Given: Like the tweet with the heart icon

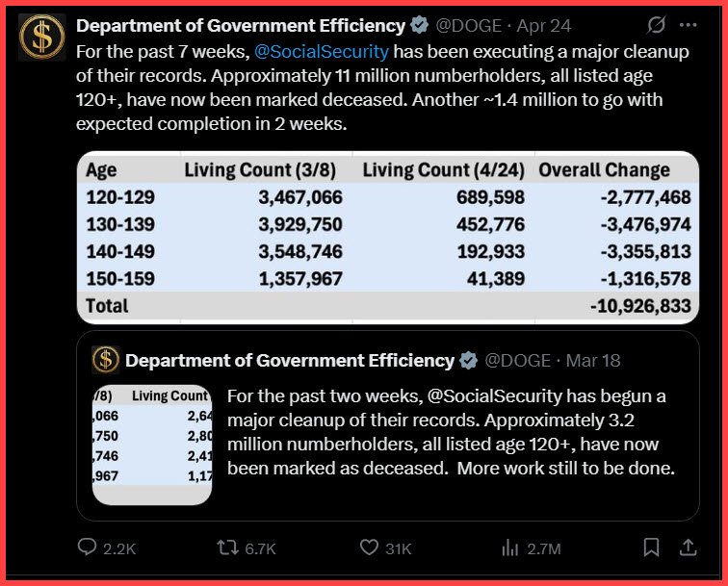Looking at the screenshot, I should (x=369, y=548).
